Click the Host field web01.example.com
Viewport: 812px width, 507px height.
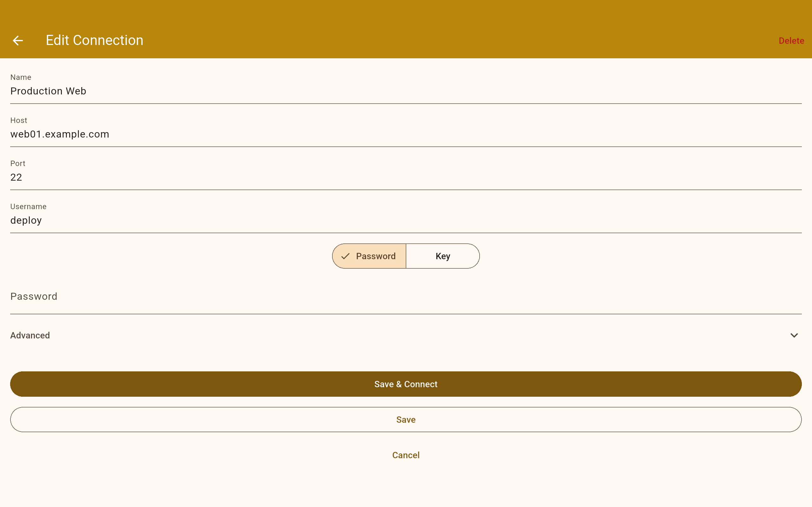coord(405,134)
